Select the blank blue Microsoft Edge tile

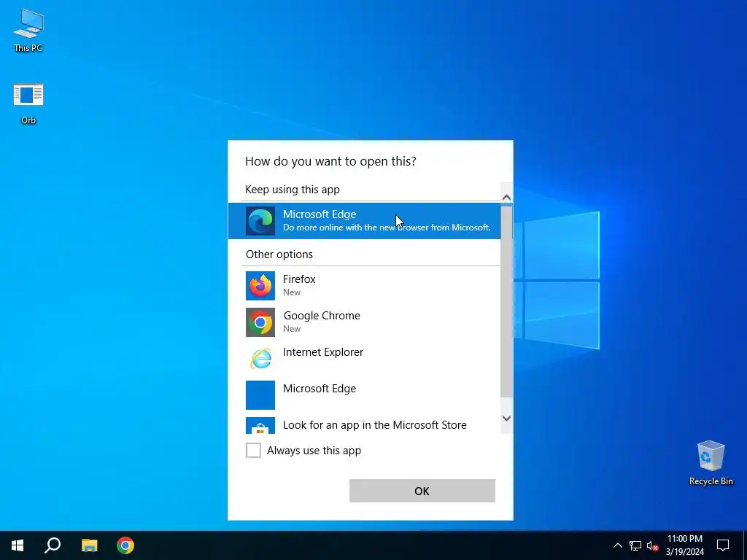pos(260,395)
